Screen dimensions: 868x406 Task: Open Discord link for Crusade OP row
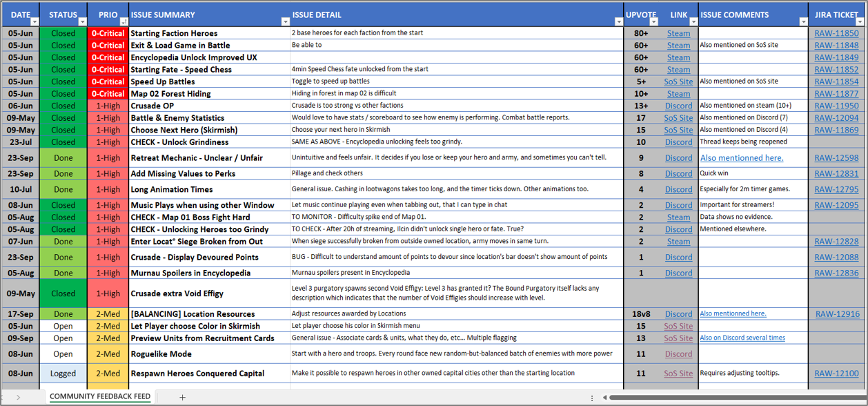(678, 106)
